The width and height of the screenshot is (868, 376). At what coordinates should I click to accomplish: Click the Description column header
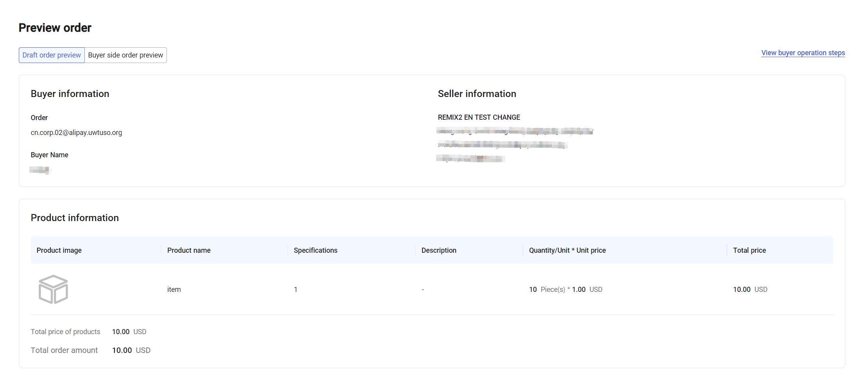click(x=438, y=250)
